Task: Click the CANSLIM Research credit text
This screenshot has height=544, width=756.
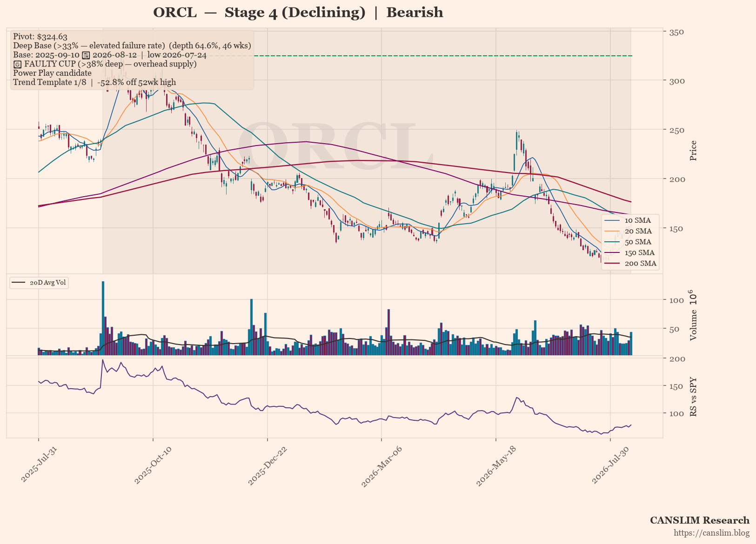Action: point(700,520)
